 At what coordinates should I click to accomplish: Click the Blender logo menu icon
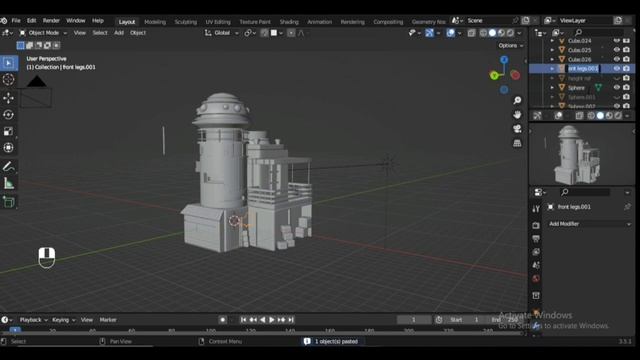coord(4,20)
